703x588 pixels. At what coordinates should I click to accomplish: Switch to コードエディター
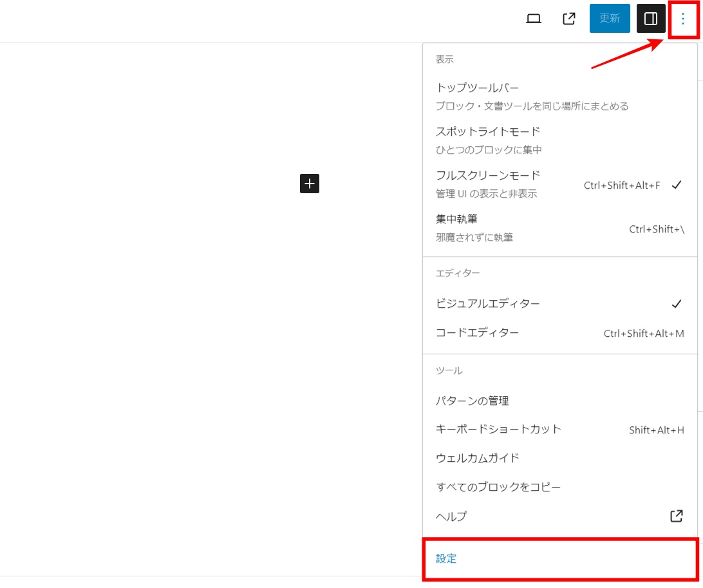tap(477, 333)
